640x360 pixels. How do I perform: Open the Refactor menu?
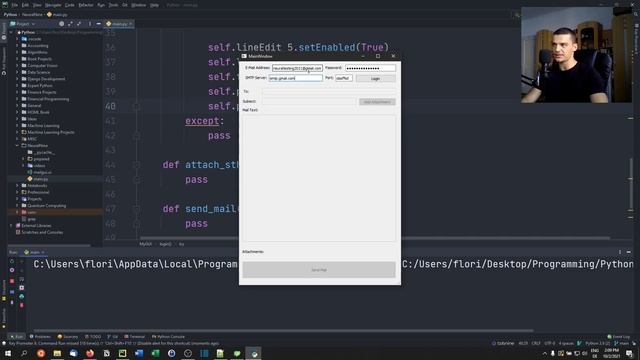click(86, 5)
